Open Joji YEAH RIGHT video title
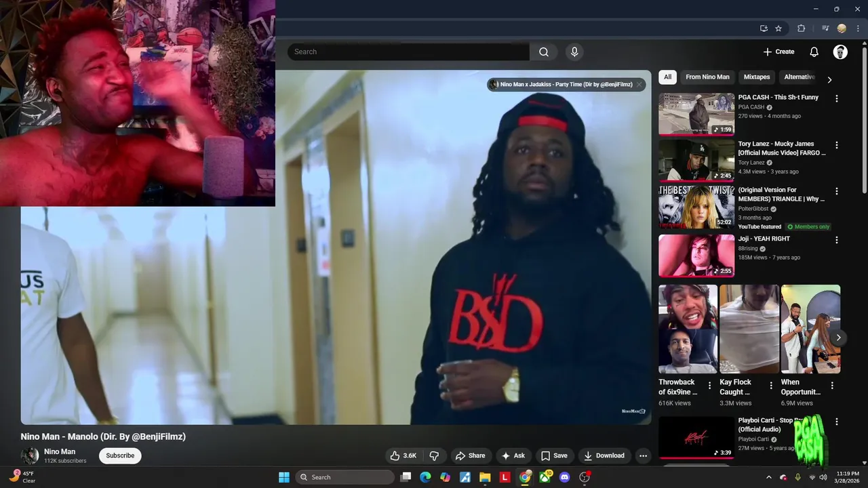Viewport: 868px width, 488px height. 764,239
